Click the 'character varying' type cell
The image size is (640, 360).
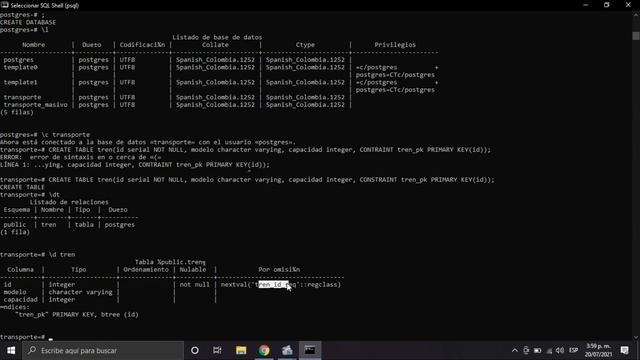[80, 292]
